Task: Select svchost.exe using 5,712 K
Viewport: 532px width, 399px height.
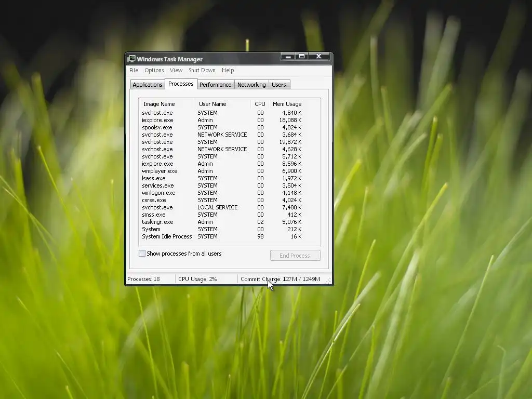Action: (221, 156)
